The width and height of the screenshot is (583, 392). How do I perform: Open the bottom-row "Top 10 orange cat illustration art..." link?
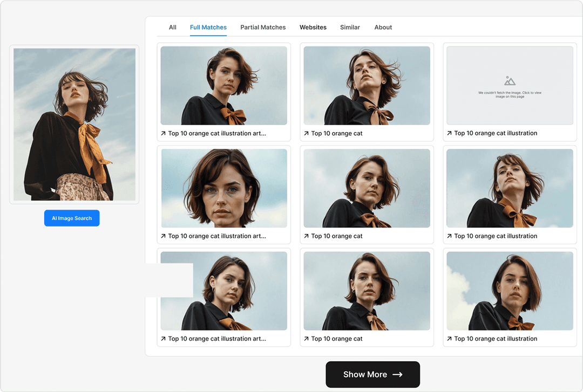tap(217, 339)
